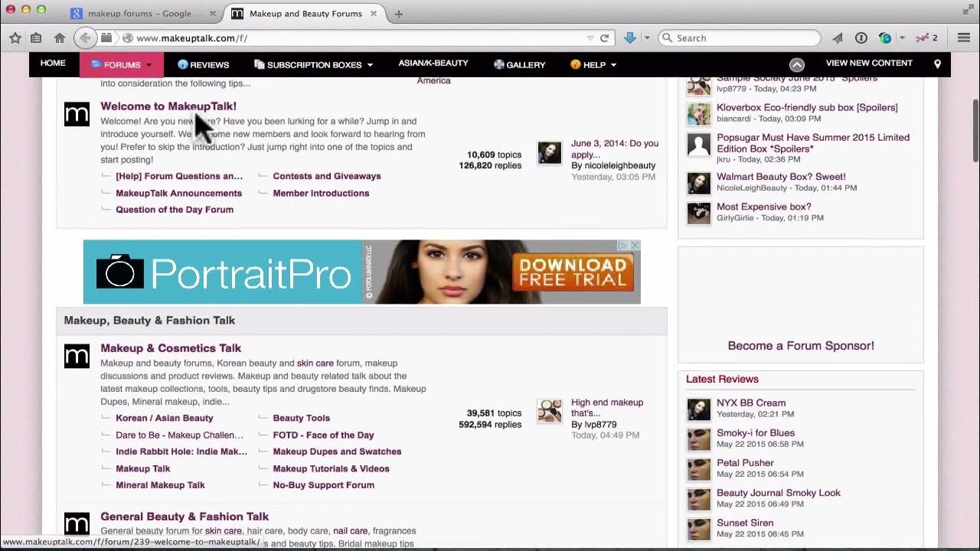Open Kloverbox Eco-friendly sub box topic
This screenshot has width=980, height=551.
pos(807,108)
